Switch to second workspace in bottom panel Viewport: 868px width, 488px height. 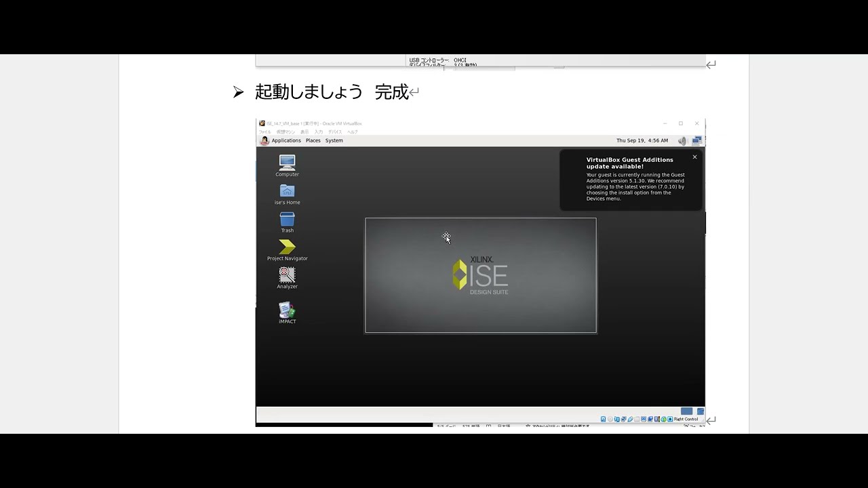[701, 411]
